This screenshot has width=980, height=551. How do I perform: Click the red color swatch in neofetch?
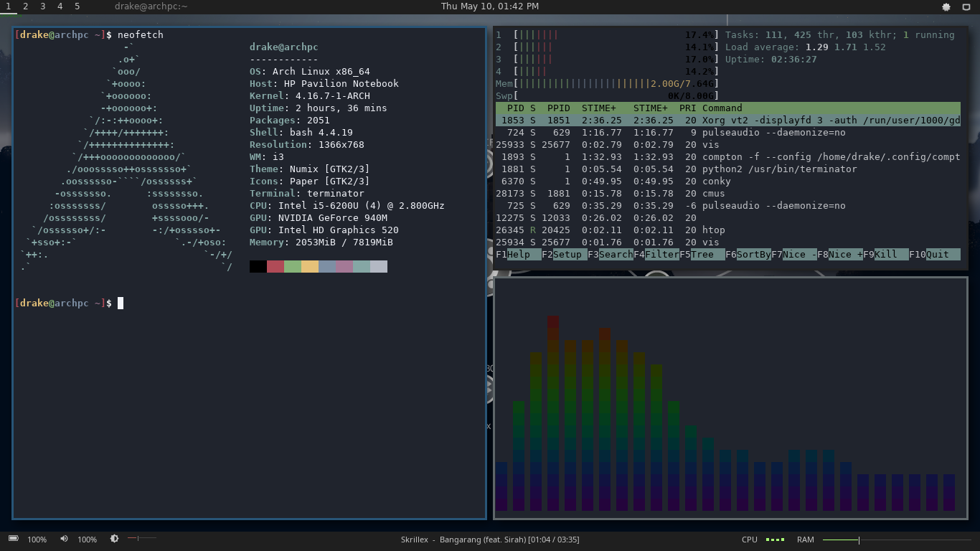coord(275,266)
